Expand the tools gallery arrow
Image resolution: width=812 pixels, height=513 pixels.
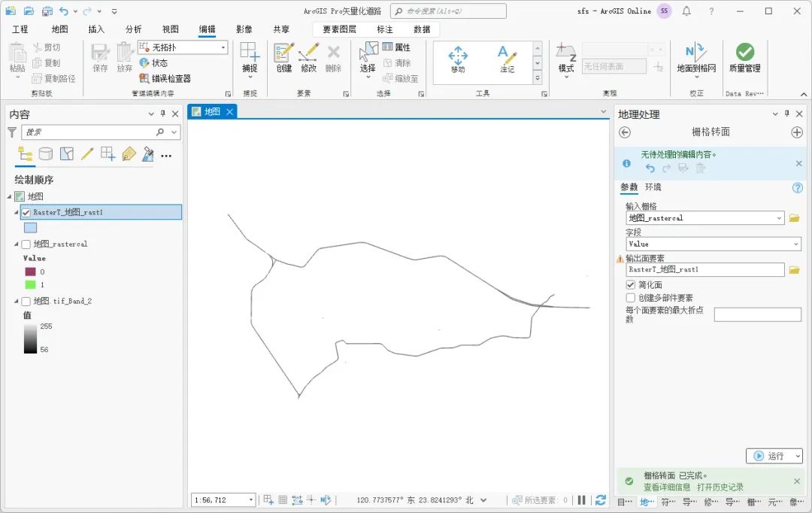538,78
